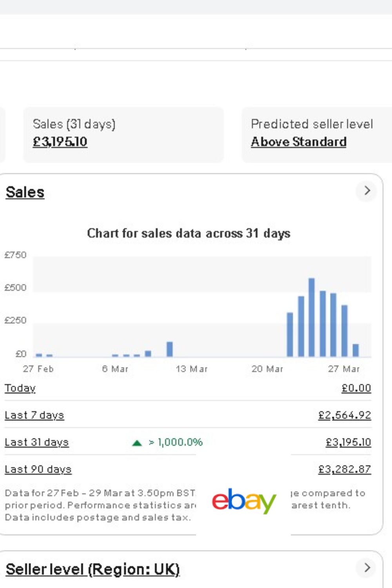The width and height of the screenshot is (392, 588).
Task: Click the chart bar near 13 Mar
Action: click(170, 349)
